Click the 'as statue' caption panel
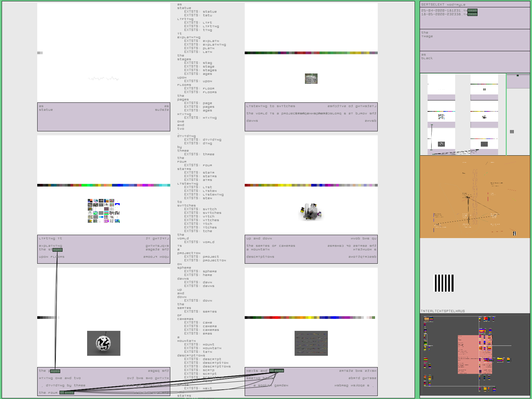This screenshot has width=532, height=399. coord(104,117)
